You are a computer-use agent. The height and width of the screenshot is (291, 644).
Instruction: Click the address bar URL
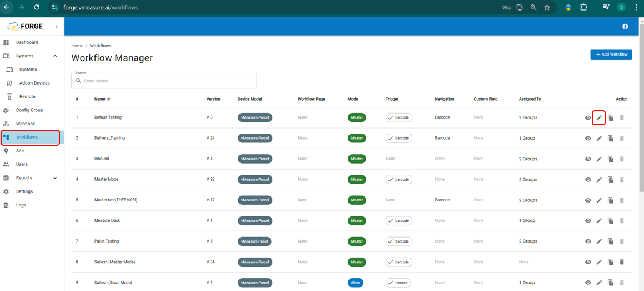pyautogui.click(x=101, y=7)
